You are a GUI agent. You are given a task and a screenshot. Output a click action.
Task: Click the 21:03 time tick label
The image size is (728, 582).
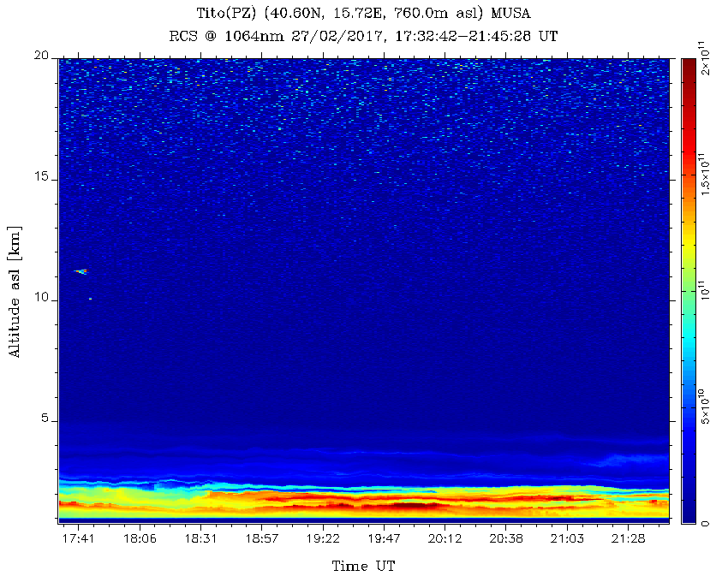567,539
